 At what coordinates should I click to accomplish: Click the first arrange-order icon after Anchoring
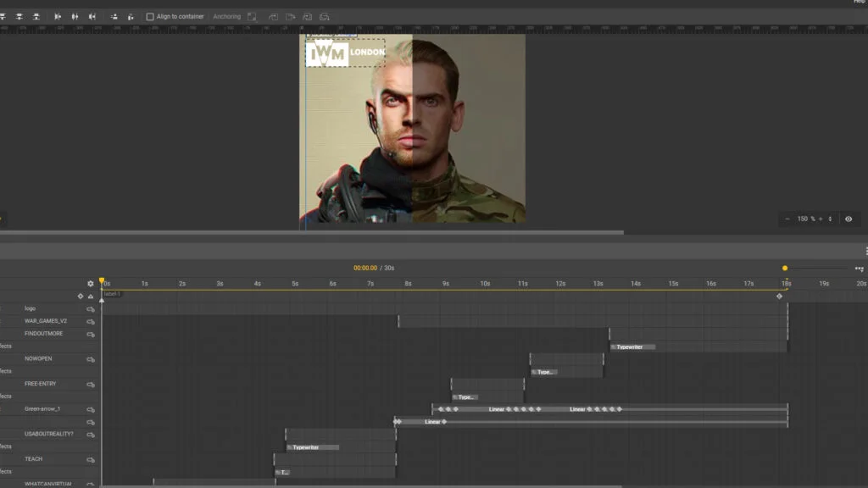274,17
